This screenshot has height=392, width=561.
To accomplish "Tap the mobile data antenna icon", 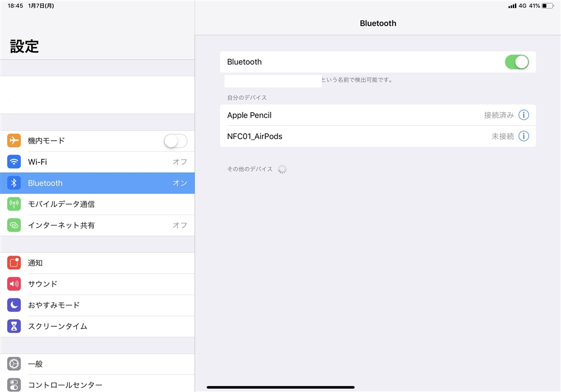I will point(14,204).
